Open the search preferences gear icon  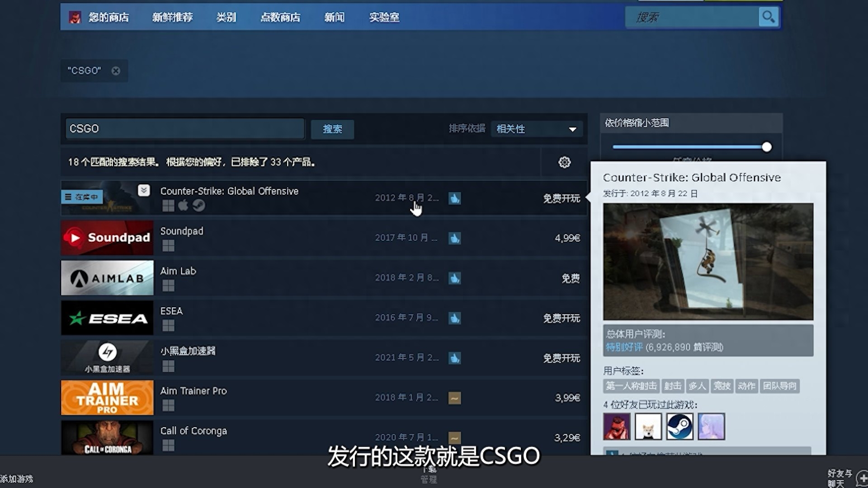click(564, 162)
